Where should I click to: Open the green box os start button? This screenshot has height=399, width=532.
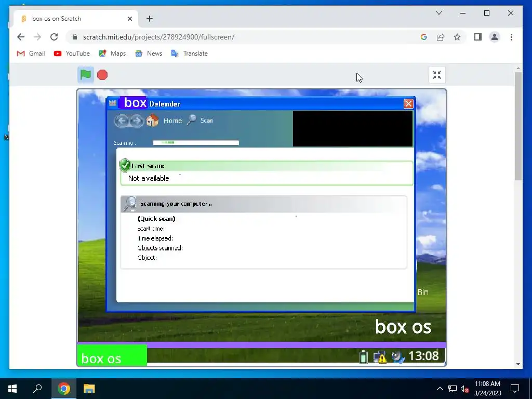[x=112, y=355]
